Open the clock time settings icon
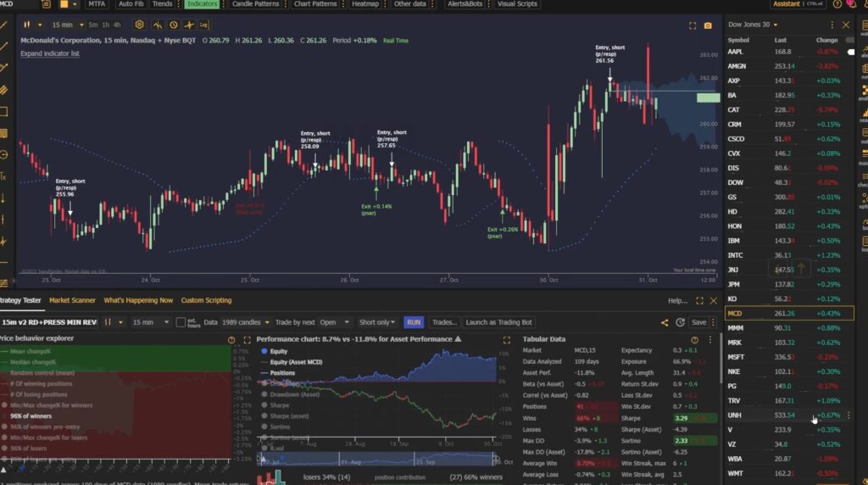The image size is (868, 485). coord(174,25)
